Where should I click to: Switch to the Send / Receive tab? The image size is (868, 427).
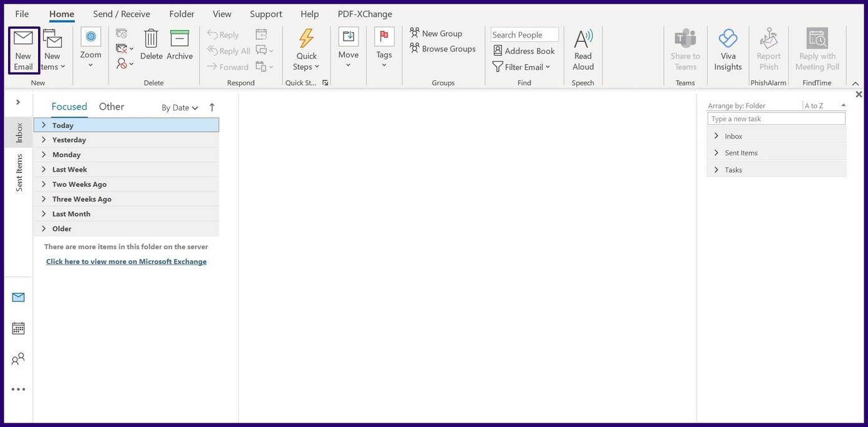pos(122,14)
